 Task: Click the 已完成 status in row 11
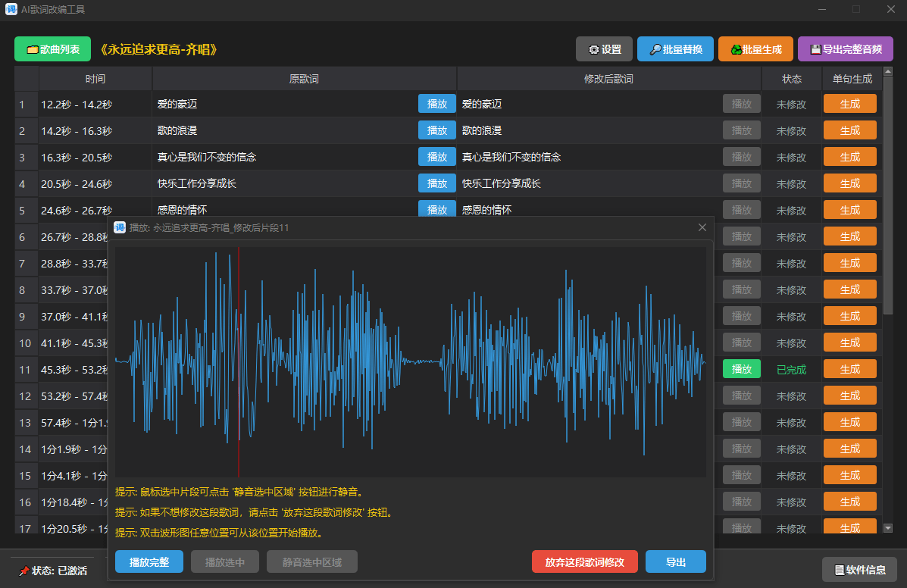pos(791,370)
